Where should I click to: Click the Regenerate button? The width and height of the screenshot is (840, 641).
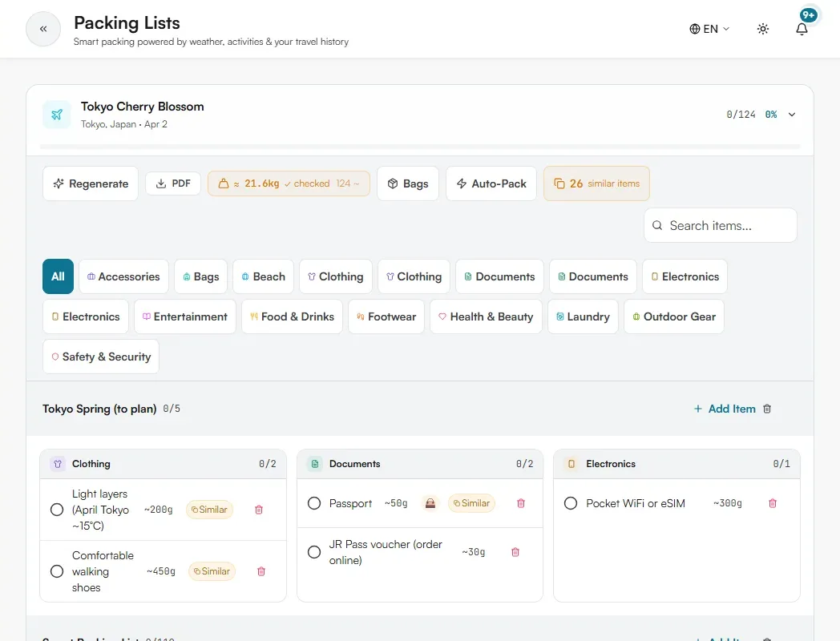[91, 183]
